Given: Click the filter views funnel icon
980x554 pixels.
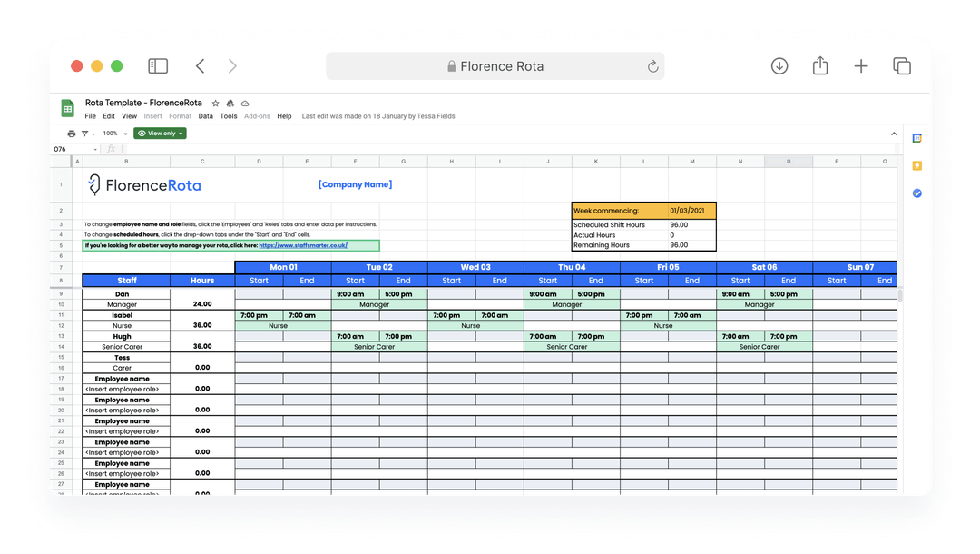Looking at the screenshot, I should click(x=83, y=133).
